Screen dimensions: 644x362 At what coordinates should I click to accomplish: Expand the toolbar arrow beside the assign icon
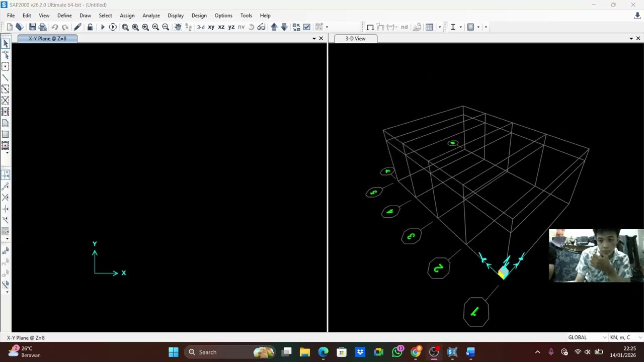[327, 27]
